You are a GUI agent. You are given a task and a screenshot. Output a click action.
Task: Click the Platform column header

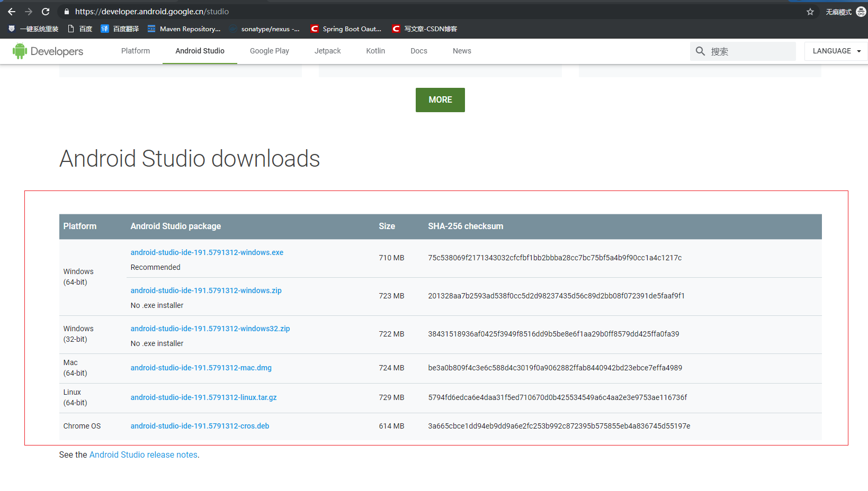(80, 226)
